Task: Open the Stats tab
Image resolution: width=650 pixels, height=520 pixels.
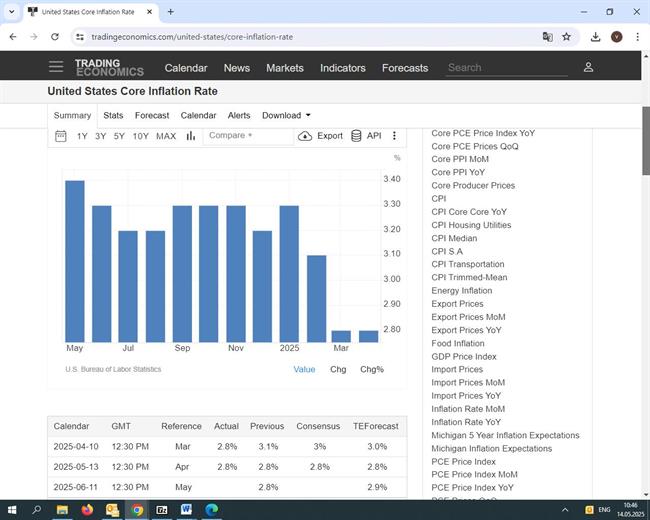Action: 113,115
